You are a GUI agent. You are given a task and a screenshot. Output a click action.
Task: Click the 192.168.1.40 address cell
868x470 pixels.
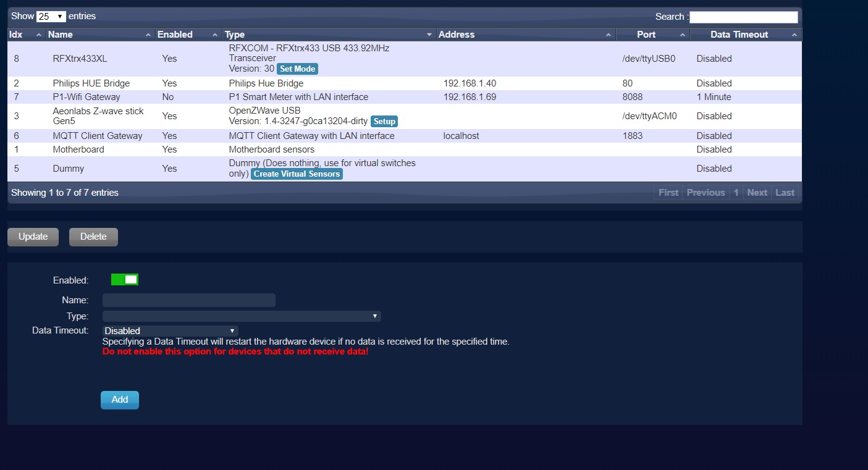(x=470, y=83)
